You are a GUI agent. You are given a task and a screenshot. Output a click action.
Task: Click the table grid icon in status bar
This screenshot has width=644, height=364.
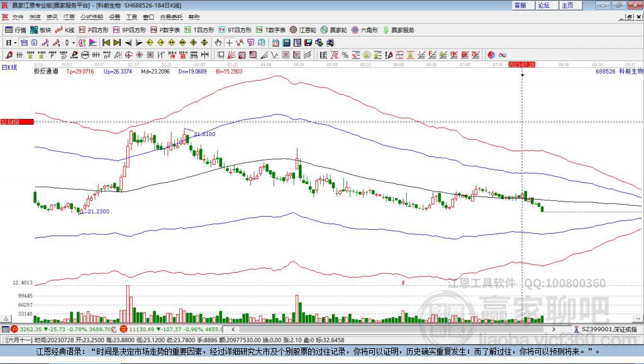point(5,329)
